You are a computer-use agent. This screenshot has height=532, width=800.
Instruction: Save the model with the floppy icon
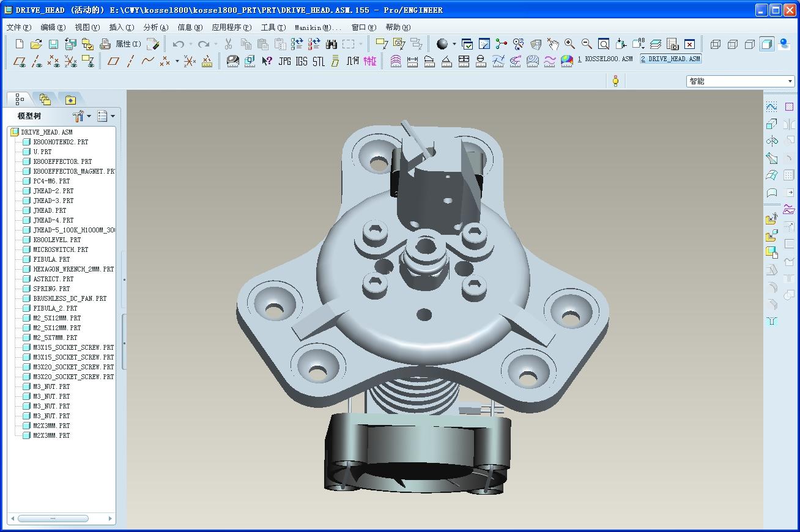point(53,44)
